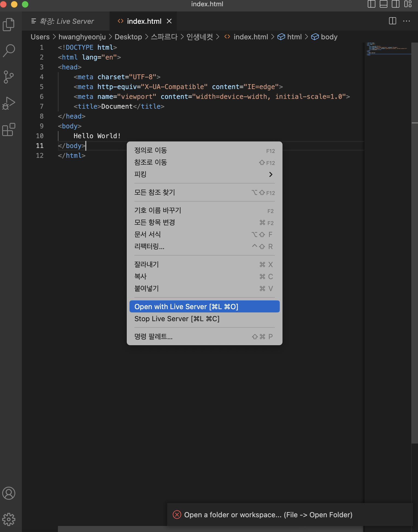Open the Accounts menu icon
The width and height of the screenshot is (418, 532).
[x=9, y=493]
